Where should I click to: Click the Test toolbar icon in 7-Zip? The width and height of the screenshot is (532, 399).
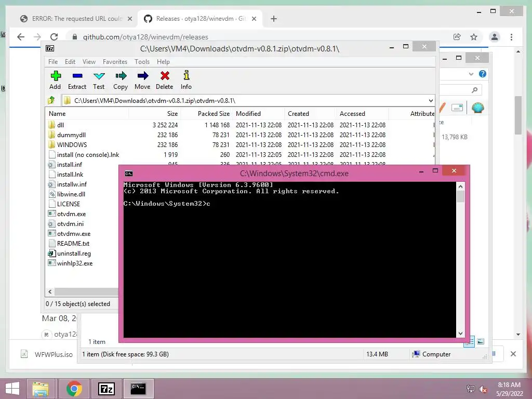99,80
